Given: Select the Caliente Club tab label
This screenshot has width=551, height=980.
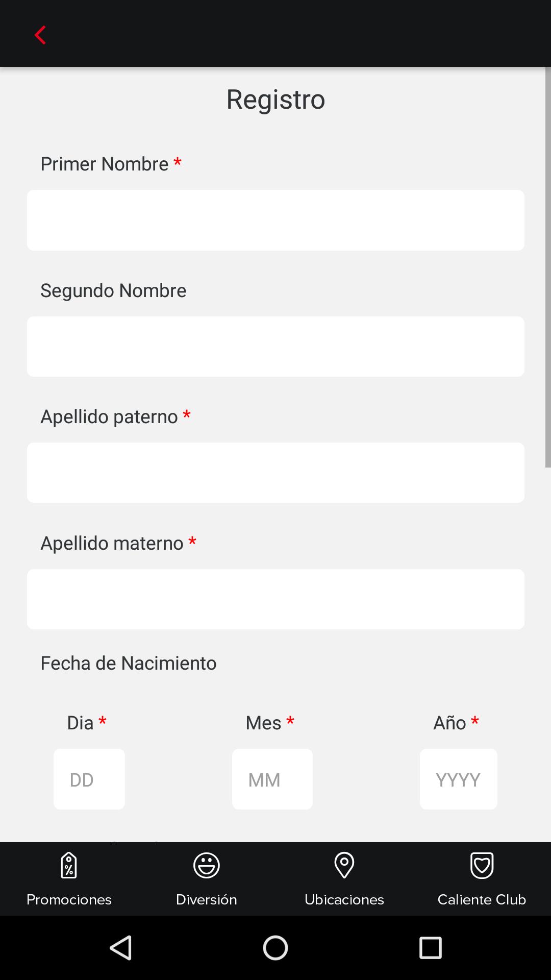Looking at the screenshot, I should coord(482,899).
